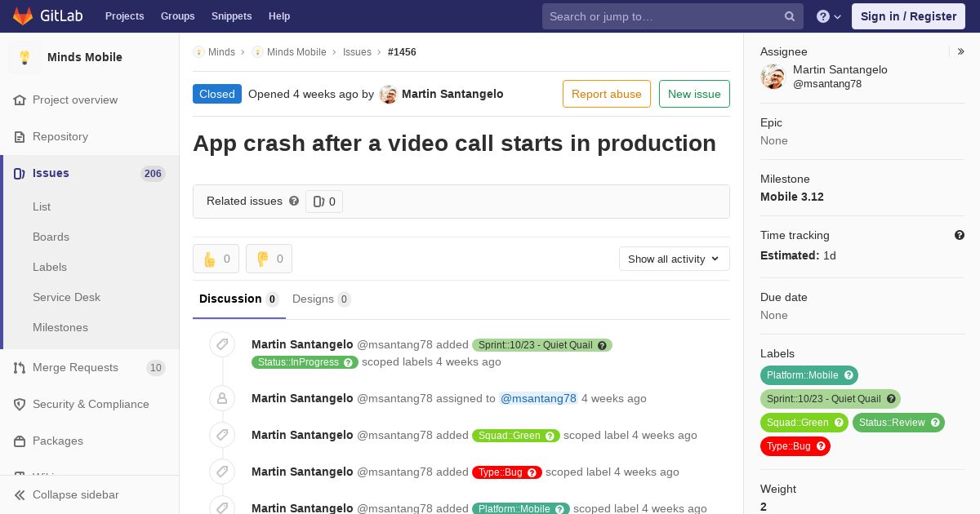
Task: Click the Related issues help icon
Action: point(294,201)
